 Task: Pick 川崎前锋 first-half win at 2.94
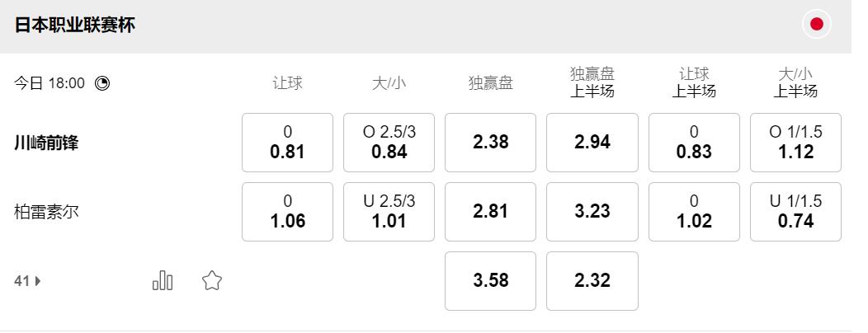592,143
